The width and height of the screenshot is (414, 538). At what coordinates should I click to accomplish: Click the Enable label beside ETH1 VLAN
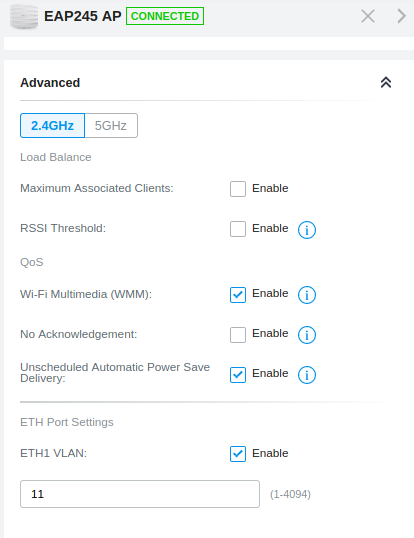click(270, 453)
